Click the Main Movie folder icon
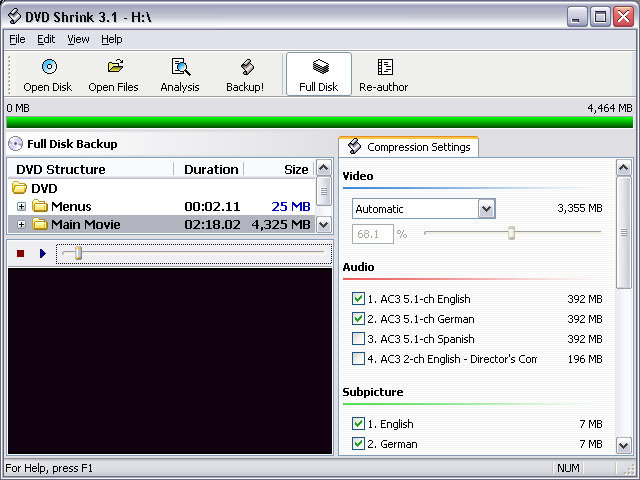Screen dimensions: 640x480 point(40,224)
